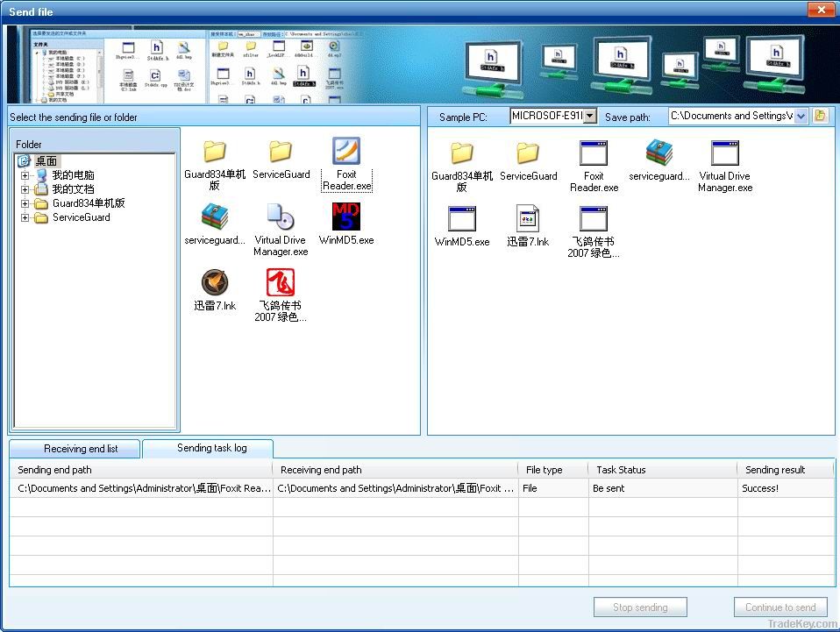Click the Continue to send button
840x632 pixels.
click(x=779, y=607)
